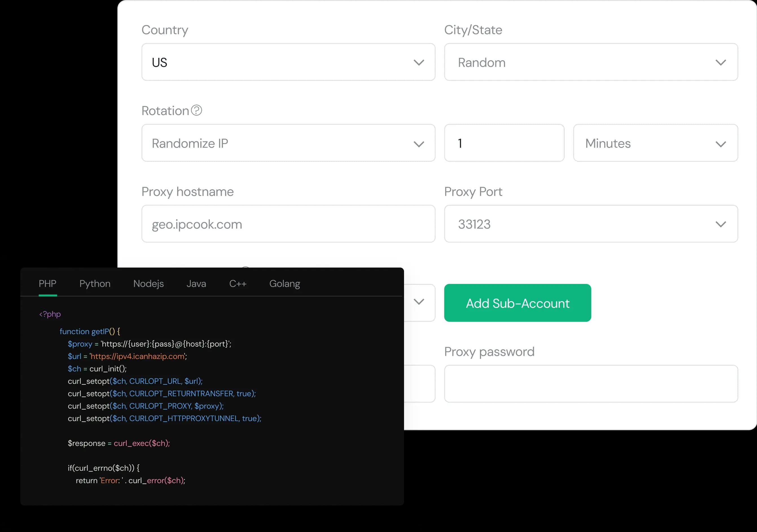Screen dimensions: 757x532
Task: Open the Rotation mode dropdown
Action: point(288,143)
